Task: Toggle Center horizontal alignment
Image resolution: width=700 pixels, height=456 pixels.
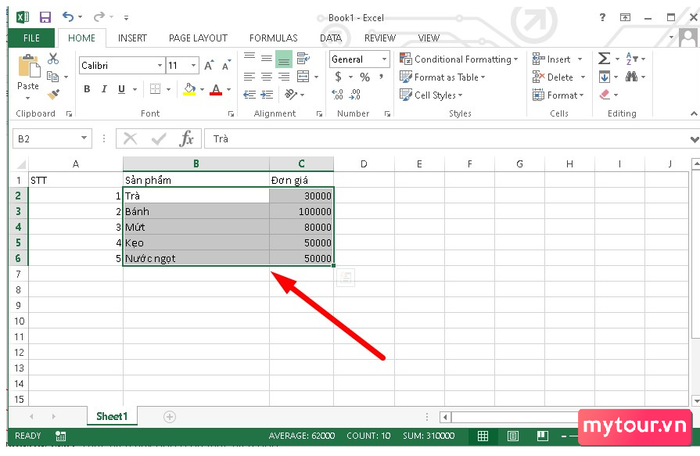Action: (x=267, y=77)
